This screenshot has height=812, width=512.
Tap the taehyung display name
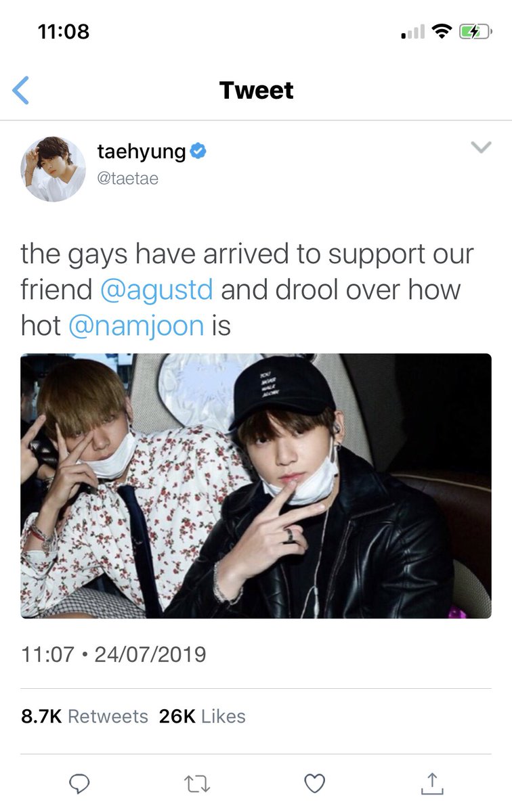[142, 152]
